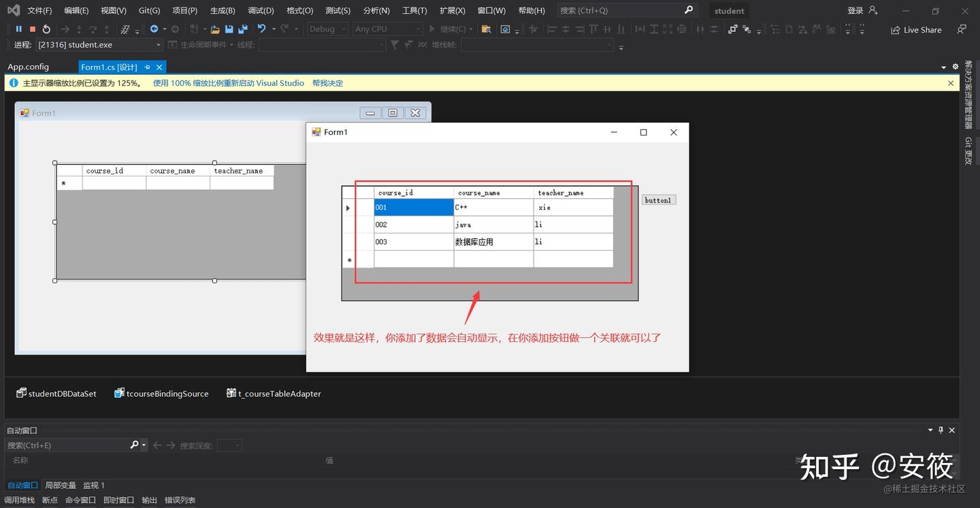Select the Undo icon in the toolbar
Viewport: 980px width, 508px height.
pos(263,29)
